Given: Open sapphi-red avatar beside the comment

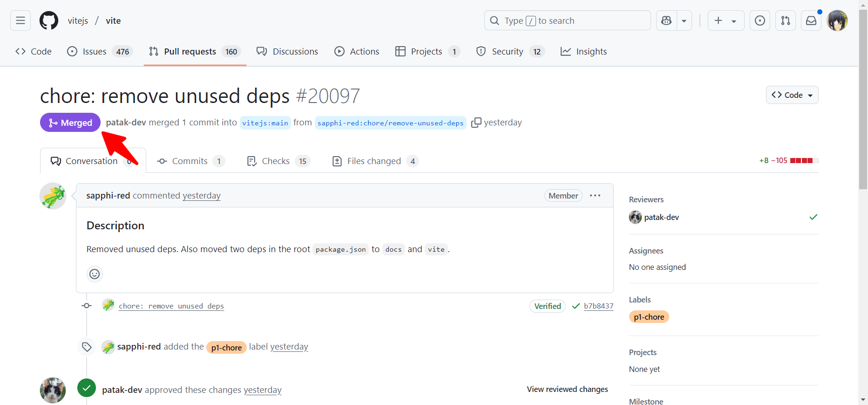Looking at the screenshot, I should [x=53, y=196].
